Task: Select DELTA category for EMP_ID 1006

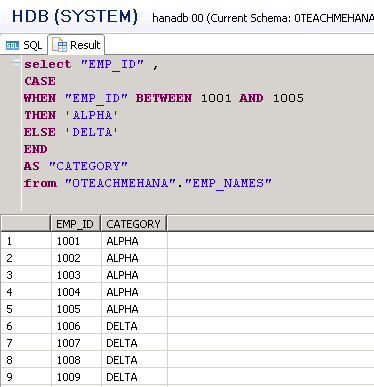Action: point(134,326)
